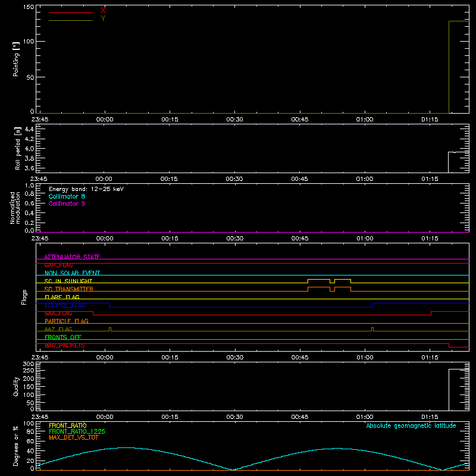
Task: Click the olive flag spike near 01:02
Action: point(372,330)
